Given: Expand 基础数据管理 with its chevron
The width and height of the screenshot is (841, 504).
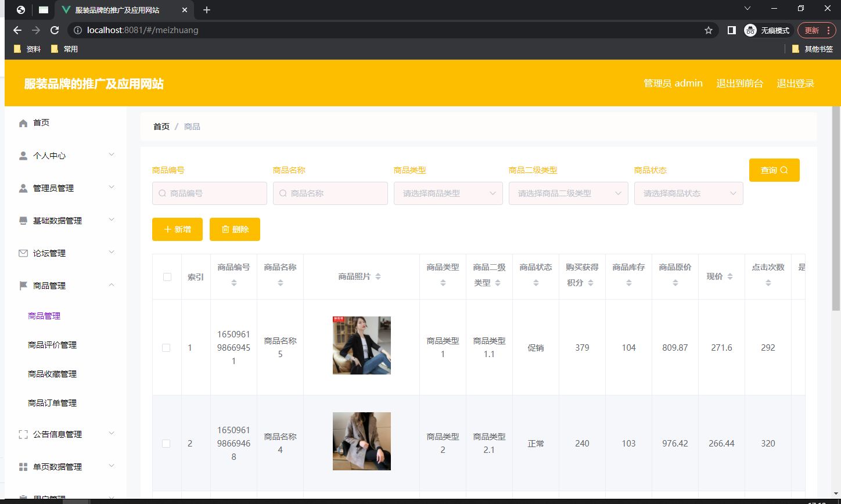Looking at the screenshot, I should click(x=112, y=219).
